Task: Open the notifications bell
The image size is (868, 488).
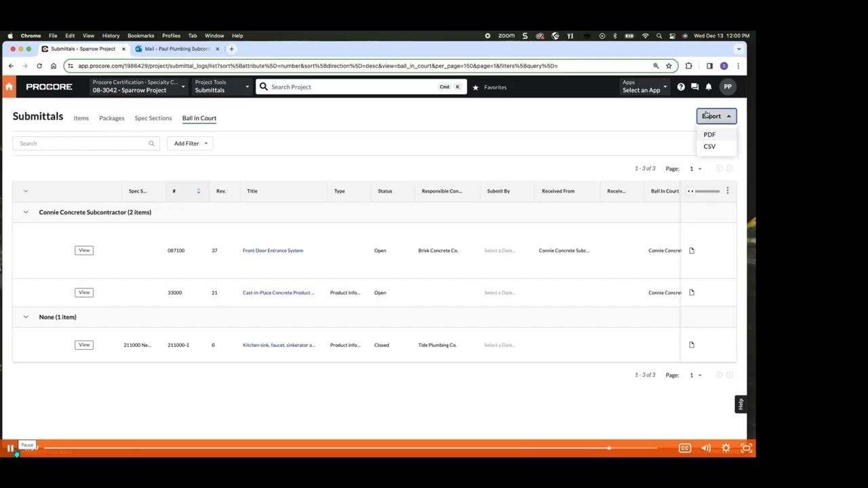Action: 709,87
